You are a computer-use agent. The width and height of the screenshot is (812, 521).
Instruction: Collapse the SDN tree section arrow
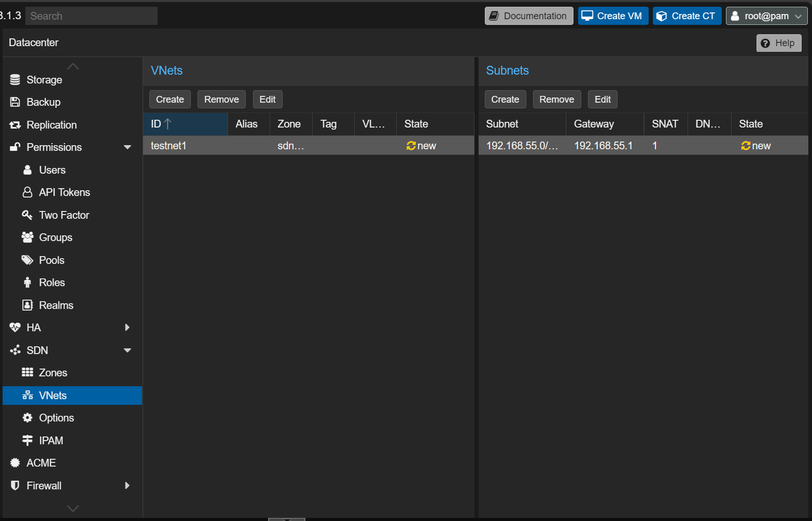click(128, 350)
